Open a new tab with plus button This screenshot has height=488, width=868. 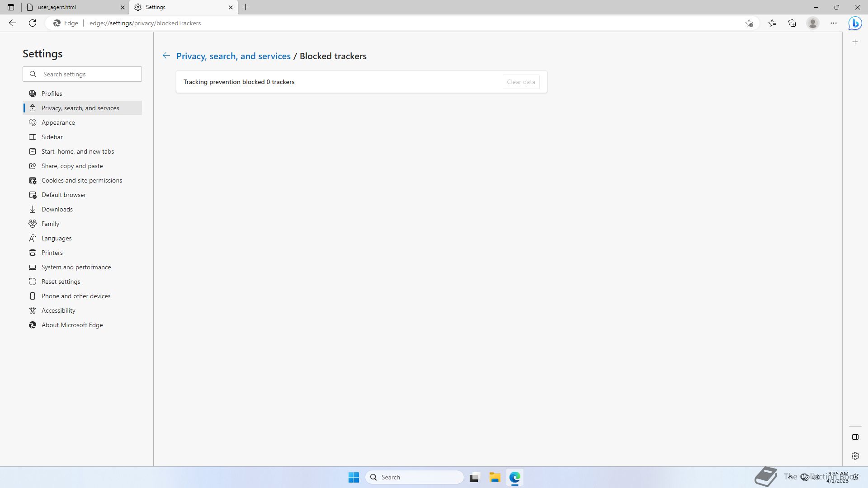coord(246,7)
